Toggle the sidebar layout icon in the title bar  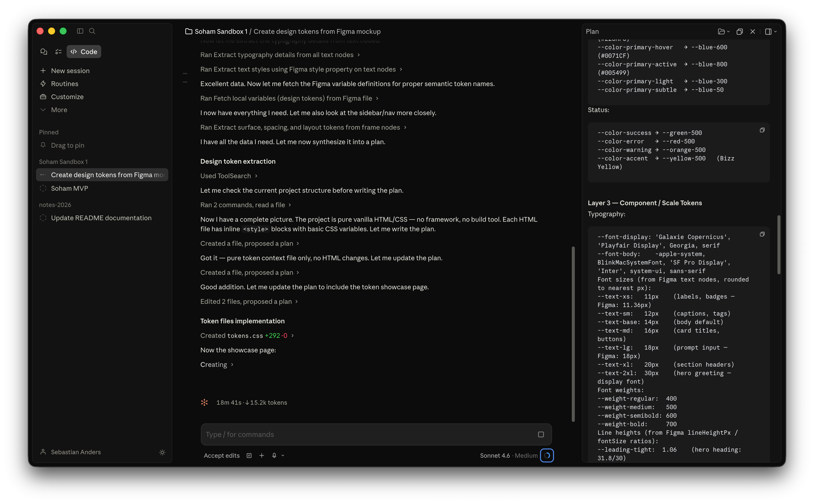click(80, 31)
